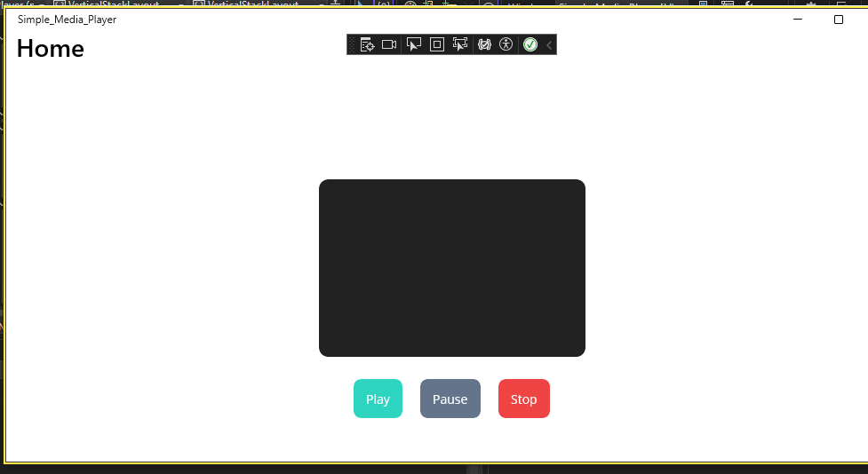Enable Select Element pointer tool
Screen dimensions: 868x474
[x=413, y=44]
